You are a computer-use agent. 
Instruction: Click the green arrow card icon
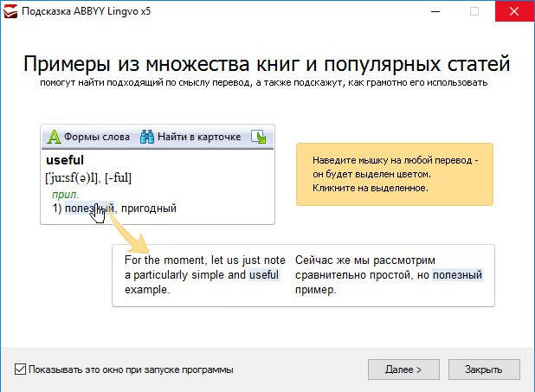[x=259, y=137]
